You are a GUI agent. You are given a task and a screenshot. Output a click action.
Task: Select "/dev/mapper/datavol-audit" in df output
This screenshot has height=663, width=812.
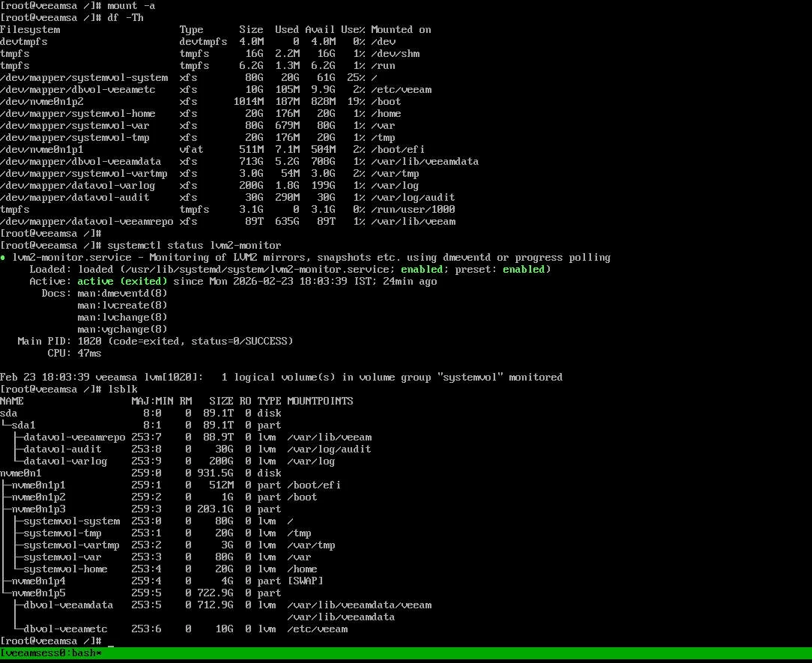75,197
